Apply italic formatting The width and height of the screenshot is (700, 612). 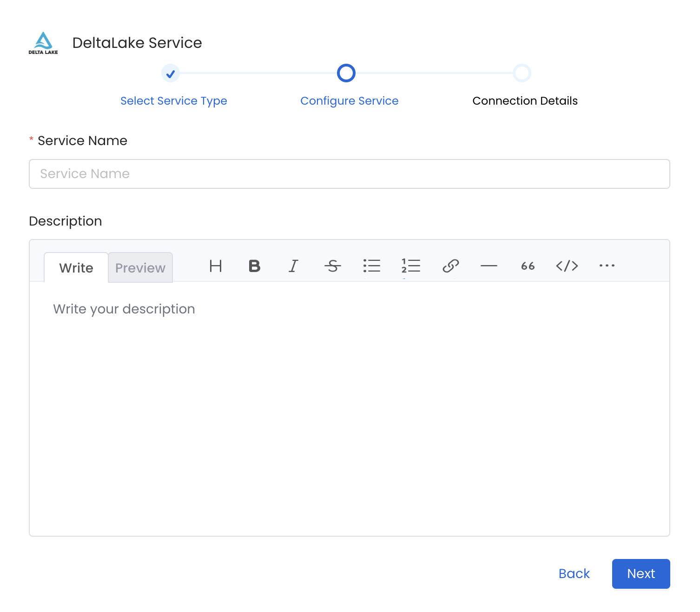[x=293, y=266]
